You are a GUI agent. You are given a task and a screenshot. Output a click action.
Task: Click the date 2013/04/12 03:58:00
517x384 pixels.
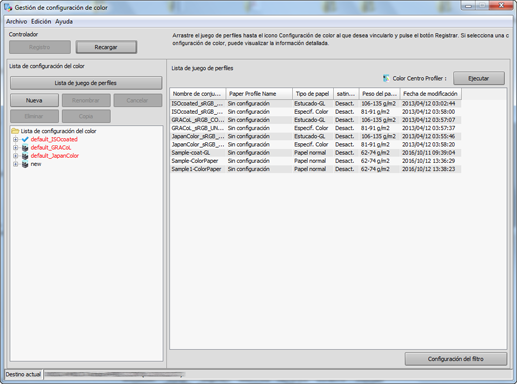coord(428,112)
